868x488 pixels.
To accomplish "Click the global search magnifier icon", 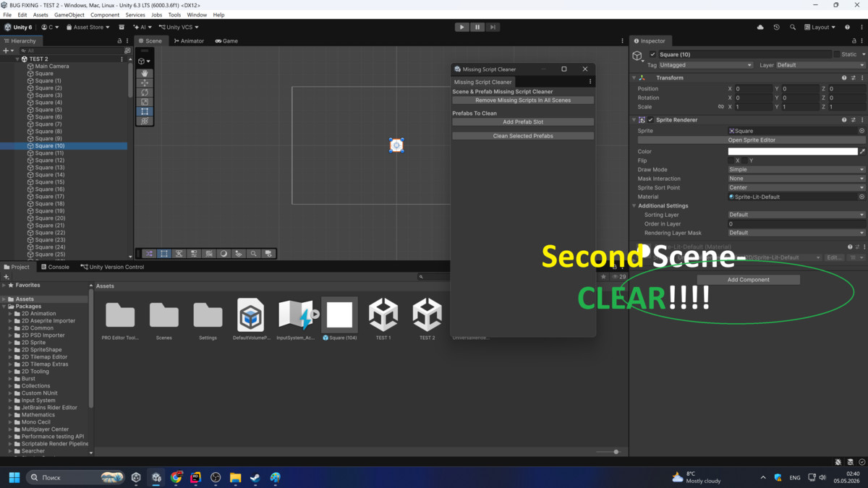I will click(x=792, y=27).
